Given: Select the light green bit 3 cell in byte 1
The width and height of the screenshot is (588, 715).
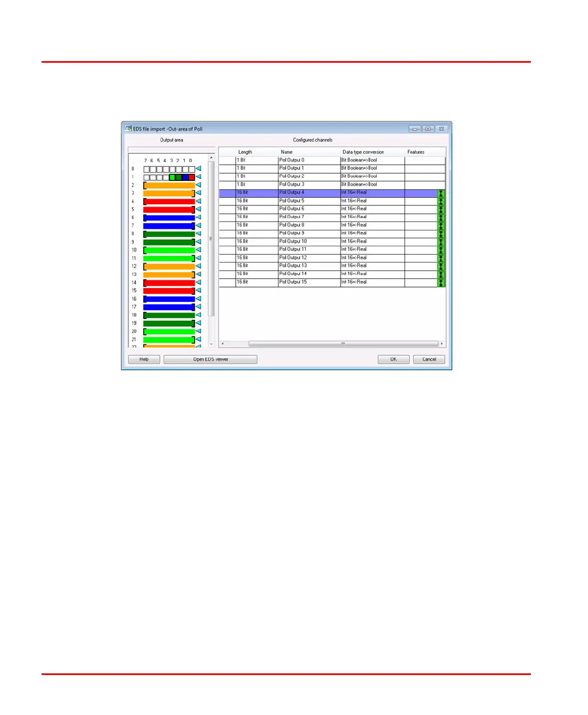Looking at the screenshot, I should coord(173,178).
